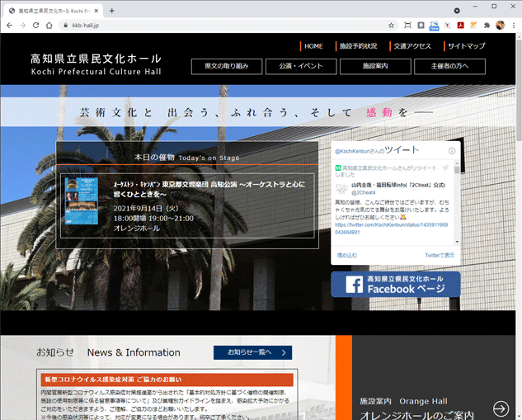Click the Twitter widget scroll-up arrow
Viewport: 522px width, 420px height.
pyautogui.click(x=457, y=163)
